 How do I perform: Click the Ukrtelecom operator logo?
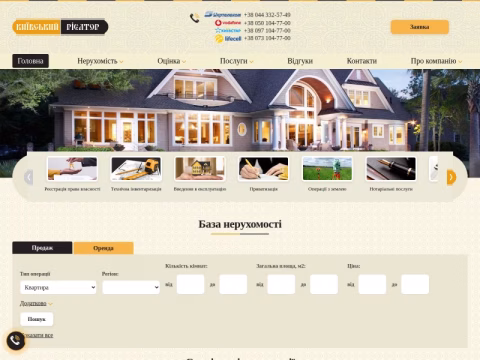click(223, 15)
